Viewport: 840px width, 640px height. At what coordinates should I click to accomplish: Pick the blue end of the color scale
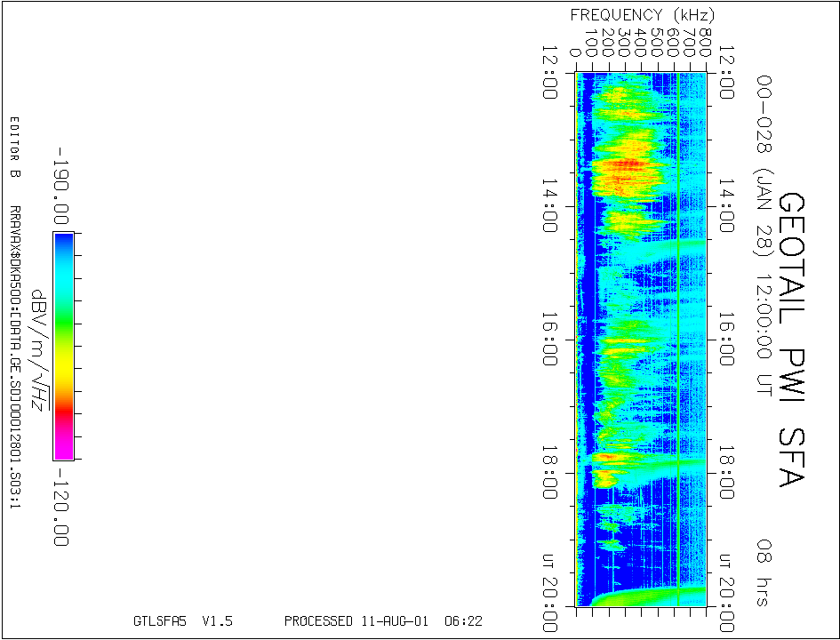[63, 244]
